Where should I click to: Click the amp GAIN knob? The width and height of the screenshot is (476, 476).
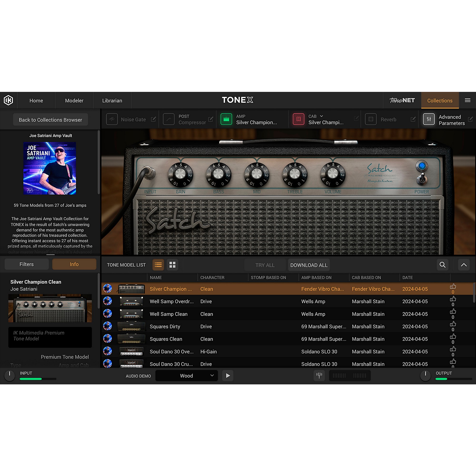coord(180,174)
